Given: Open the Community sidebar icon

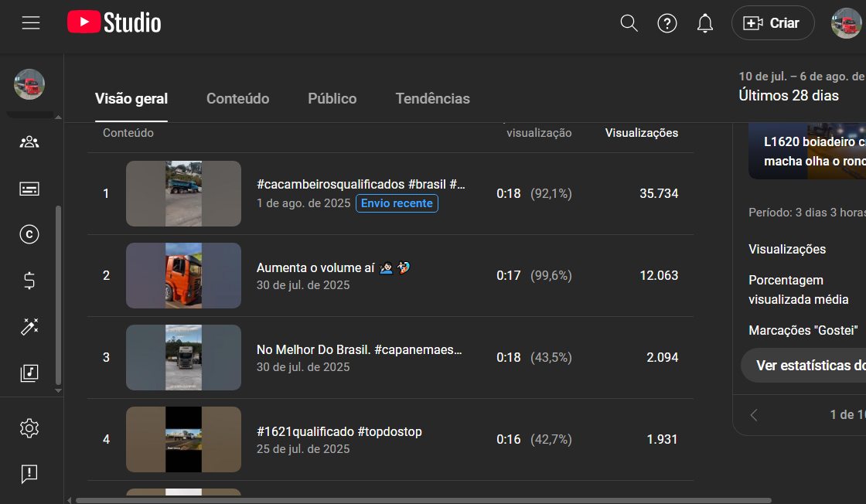Looking at the screenshot, I should 29,142.
